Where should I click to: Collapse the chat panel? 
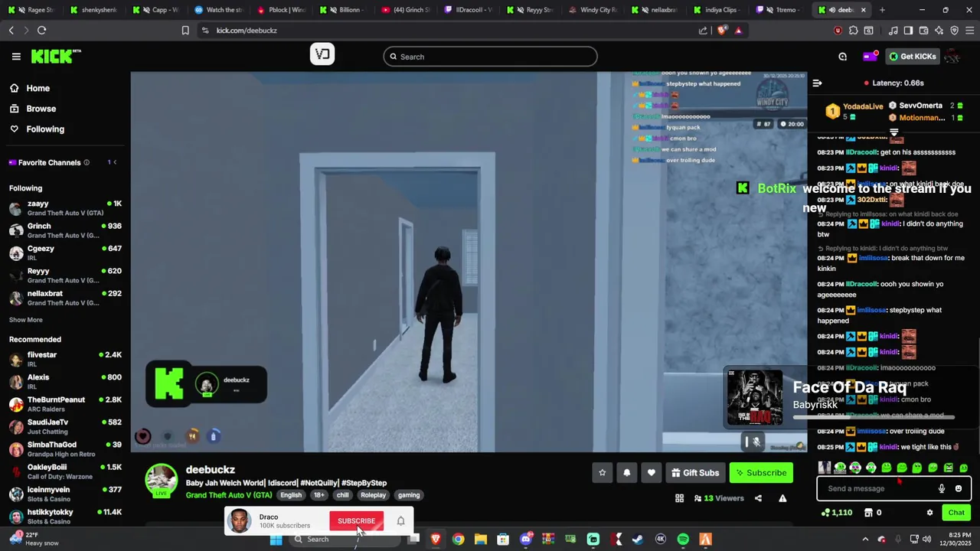tap(817, 83)
